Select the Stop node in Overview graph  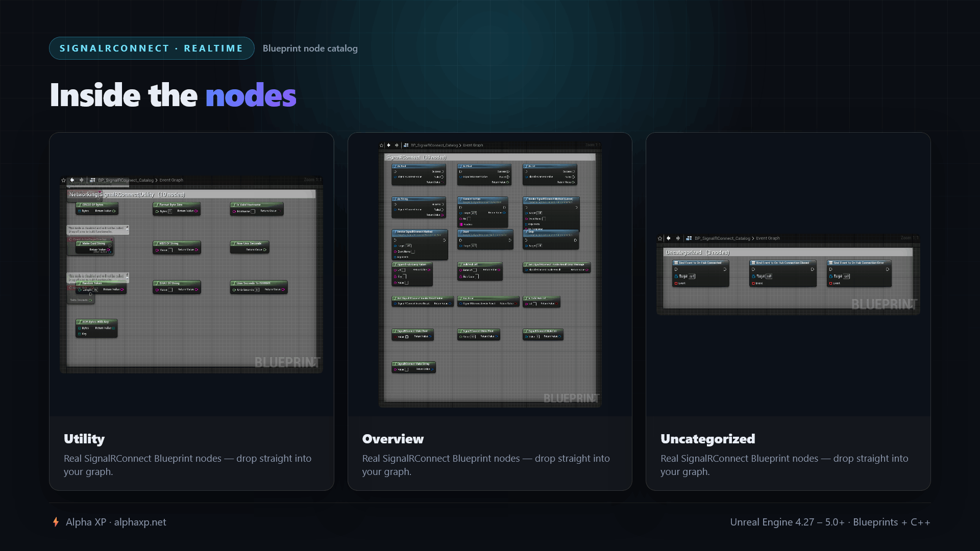click(551, 239)
